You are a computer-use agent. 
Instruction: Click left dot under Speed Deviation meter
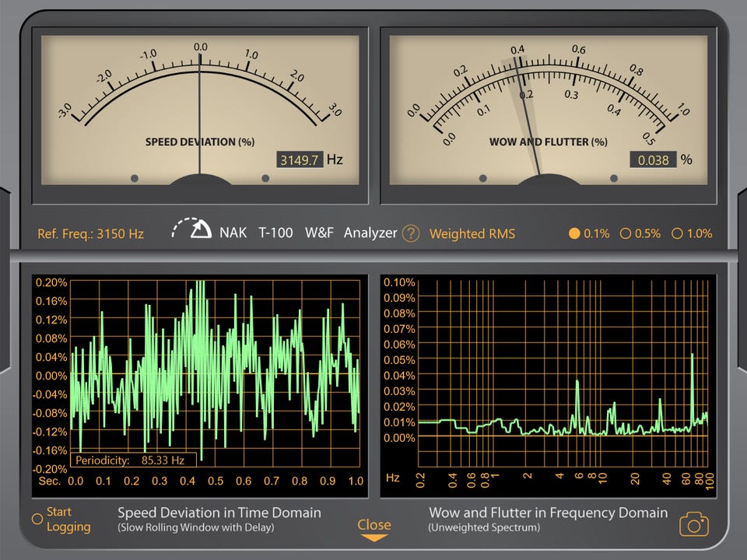pyautogui.click(x=135, y=178)
